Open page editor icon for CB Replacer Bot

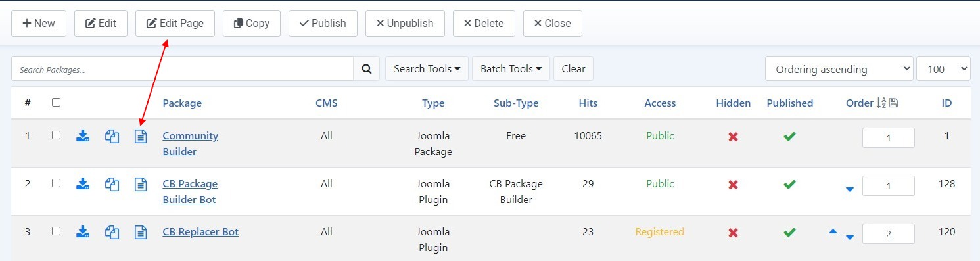[141, 232]
